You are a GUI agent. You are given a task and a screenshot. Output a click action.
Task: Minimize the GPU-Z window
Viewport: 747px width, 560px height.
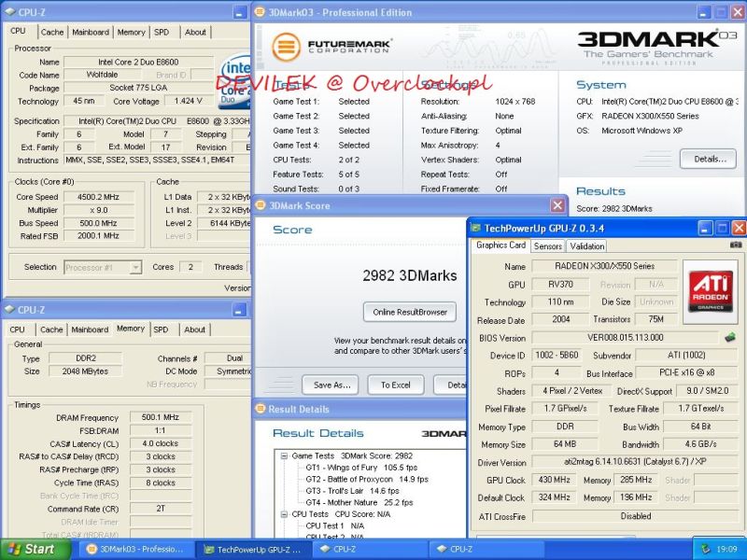pyautogui.click(x=706, y=228)
